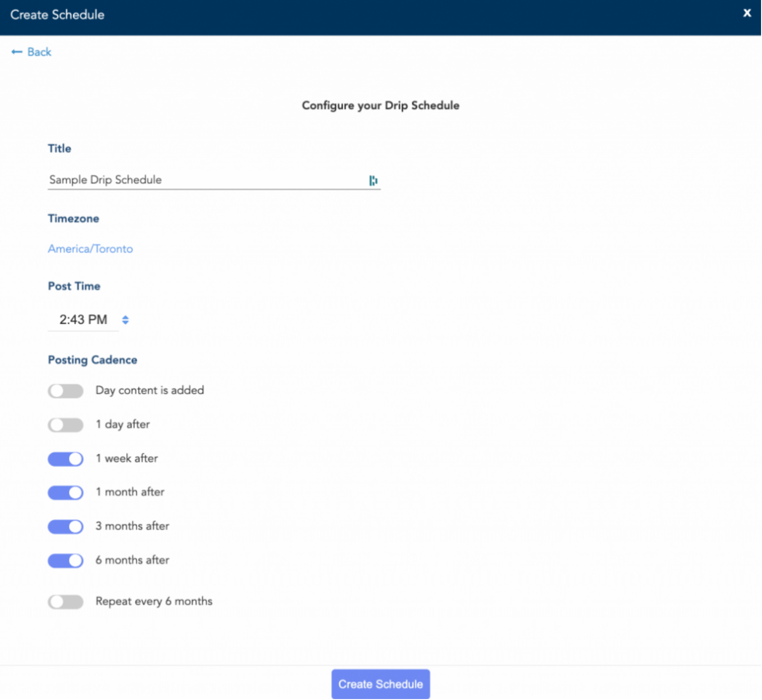Image resolution: width=762 pixels, height=700 pixels.
Task: Click the 3 months after label
Action: tap(132, 526)
